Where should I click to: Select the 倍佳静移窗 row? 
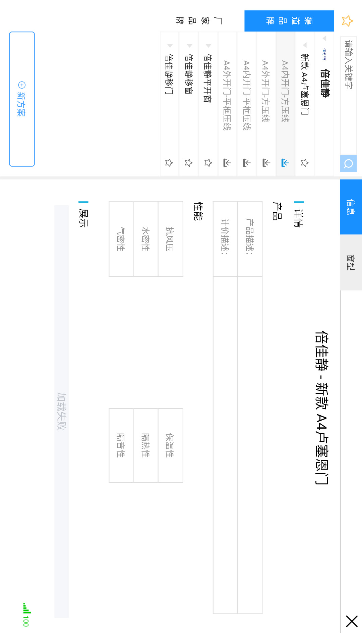189,104
